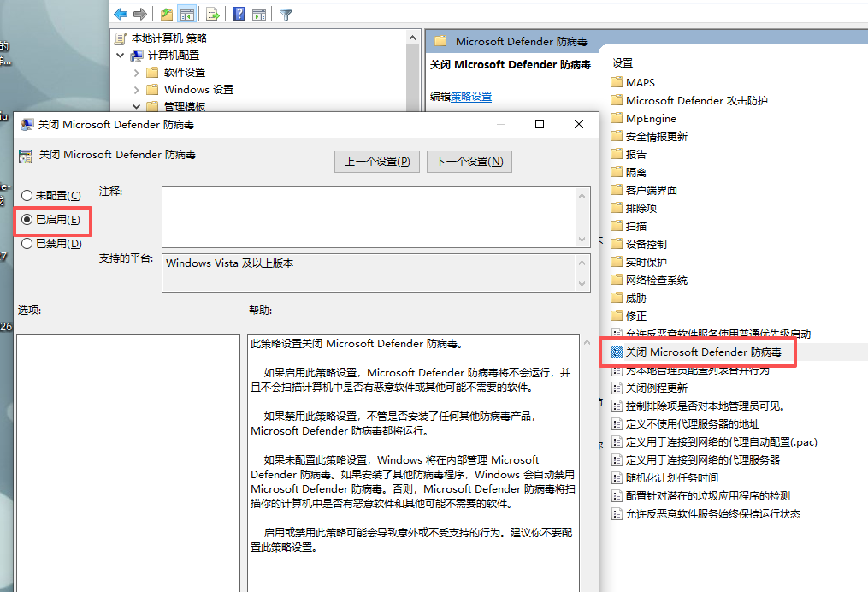Click the 软件设置 folder icon in tree
The width and height of the screenshot is (868, 592).
point(152,73)
